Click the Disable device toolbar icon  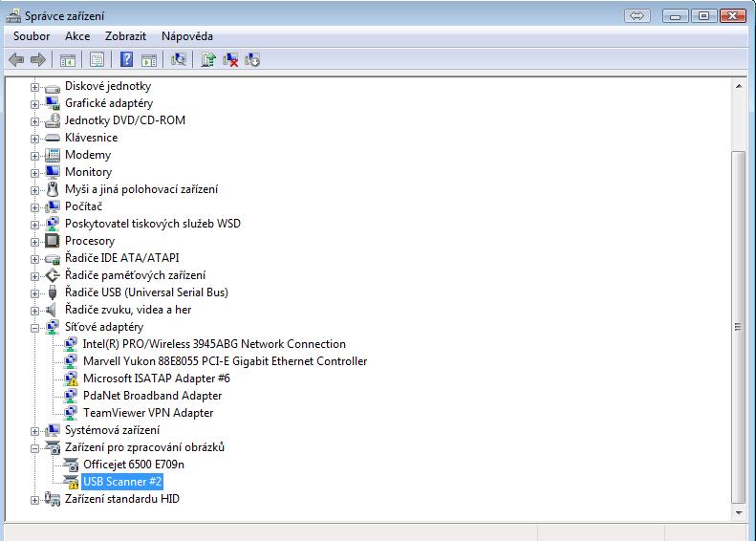tap(252, 60)
